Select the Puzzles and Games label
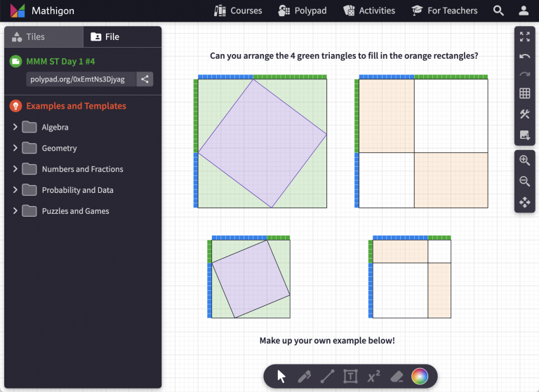The height and width of the screenshot is (392, 539). click(75, 211)
